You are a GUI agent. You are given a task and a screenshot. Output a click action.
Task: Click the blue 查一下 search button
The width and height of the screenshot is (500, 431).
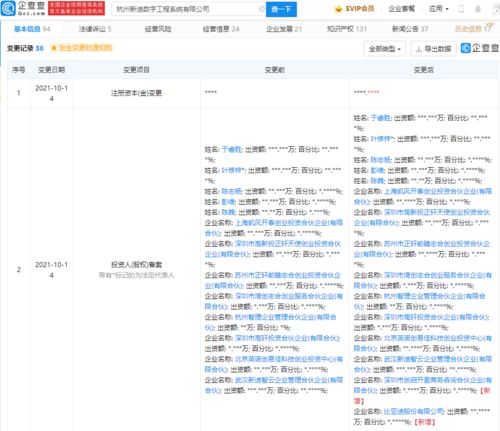click(x=281, y=9)
